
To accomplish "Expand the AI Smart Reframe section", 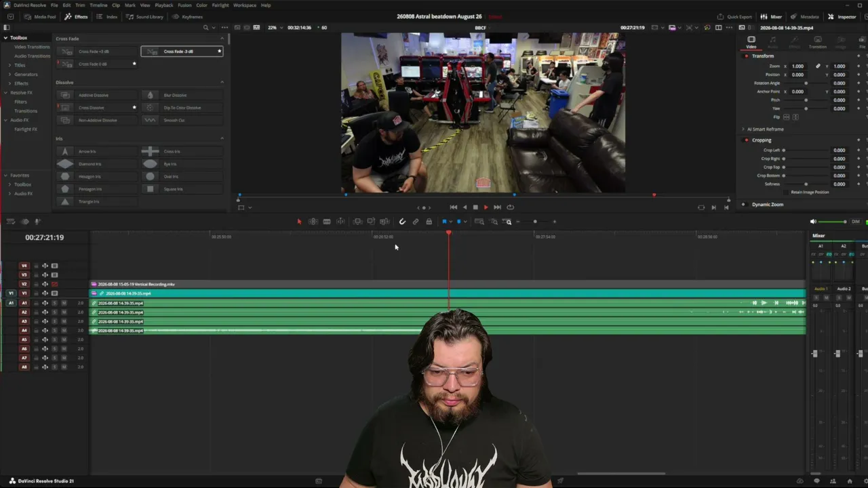I will pos(743,129).
